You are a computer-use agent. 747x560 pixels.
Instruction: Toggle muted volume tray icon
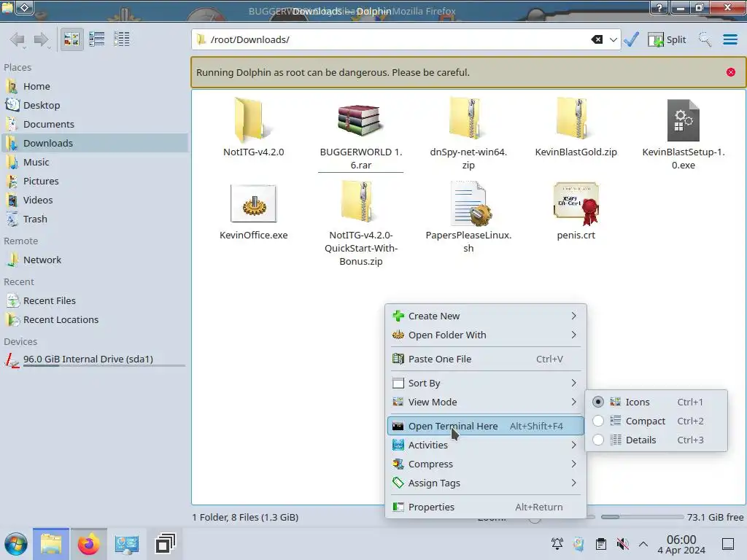pos(622,544)
